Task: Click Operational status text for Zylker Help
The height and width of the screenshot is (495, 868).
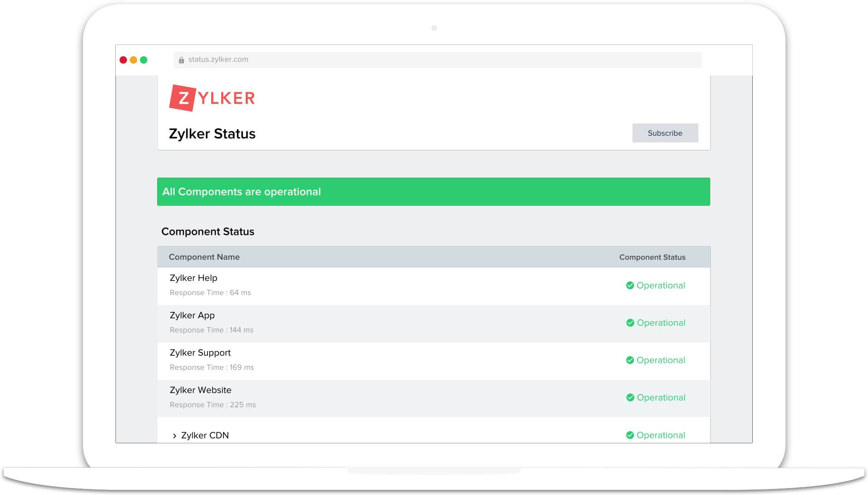Action: point(661,286)
